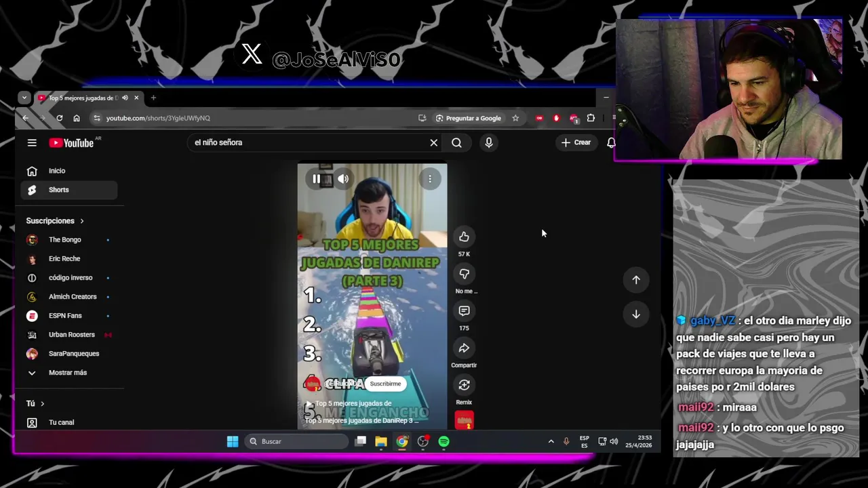This screenshot has width=868, height=488.
Task: Open Almich Creators subscription channel
Action: click(68, 297)
